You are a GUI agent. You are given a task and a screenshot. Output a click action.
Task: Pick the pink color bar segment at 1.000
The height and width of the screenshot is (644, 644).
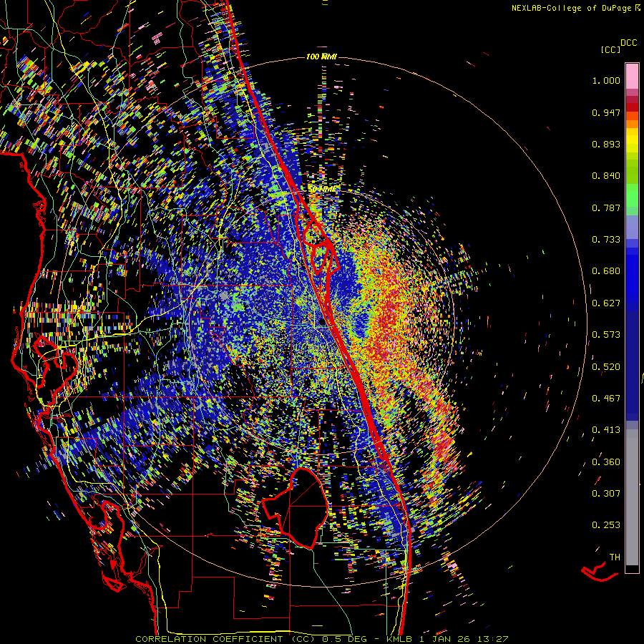coord(632,77)
